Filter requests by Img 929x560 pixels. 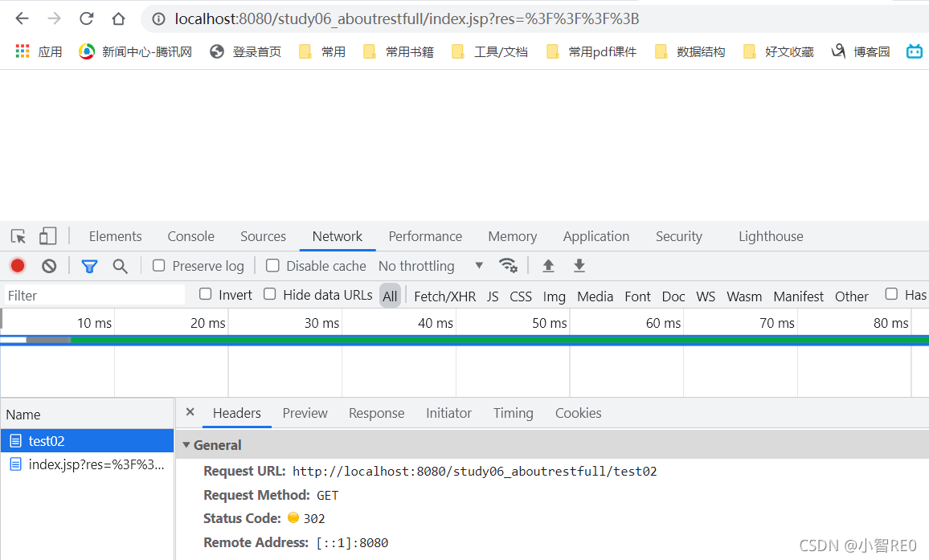pyautogui.click(x=555, y=296)
